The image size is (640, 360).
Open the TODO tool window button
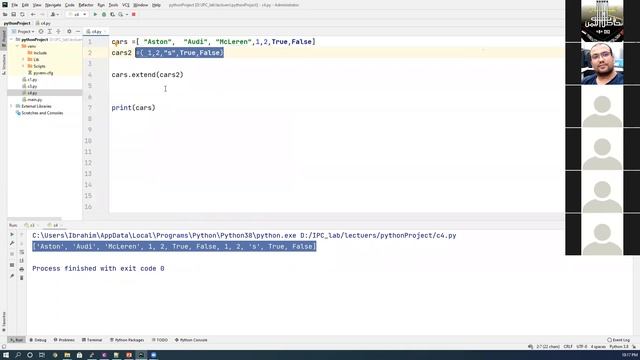coord(160,340)
